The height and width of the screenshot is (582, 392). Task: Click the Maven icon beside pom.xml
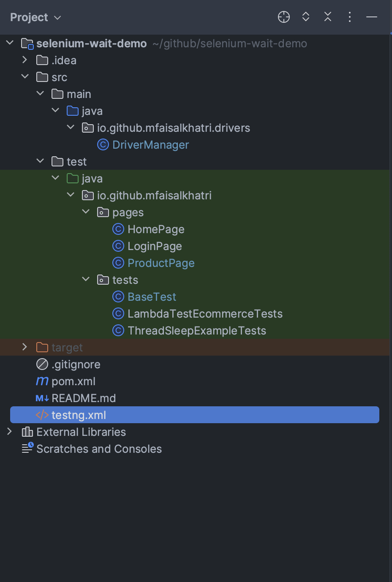41,381
